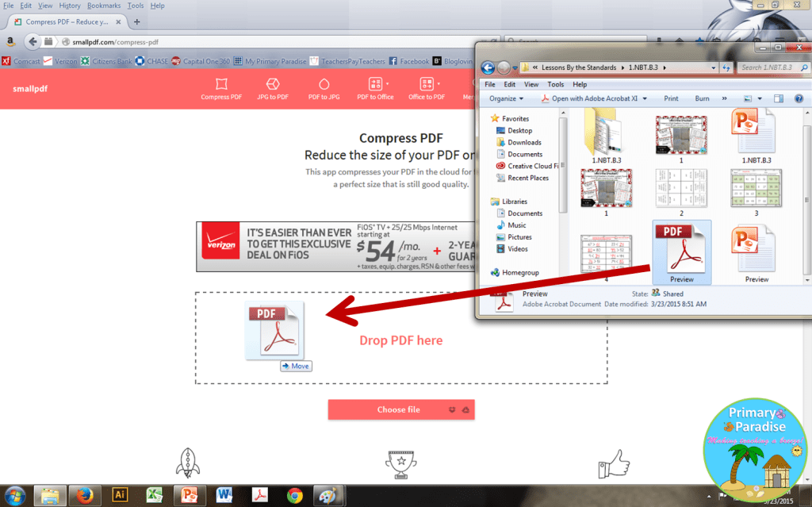Image resolution: width=812 pixels, height=507 pixels.
Task: Expand the Open with Adobe Acrobat dropdown arrow
Action: pyautogui.click(x=645, y=98)
